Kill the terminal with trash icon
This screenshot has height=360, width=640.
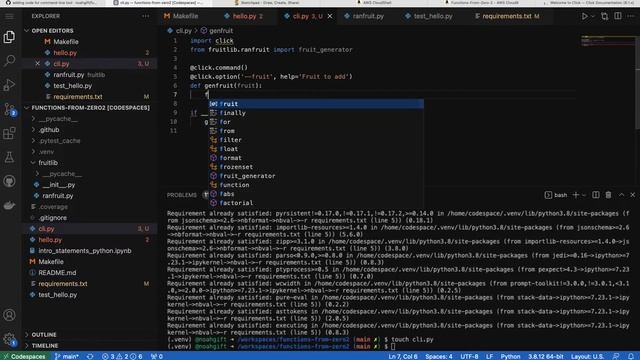[608, 195]
